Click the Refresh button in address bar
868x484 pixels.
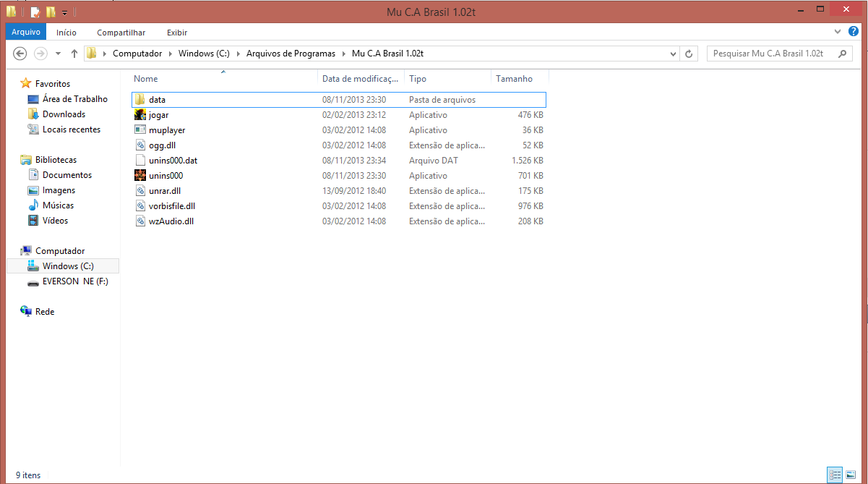689,54
